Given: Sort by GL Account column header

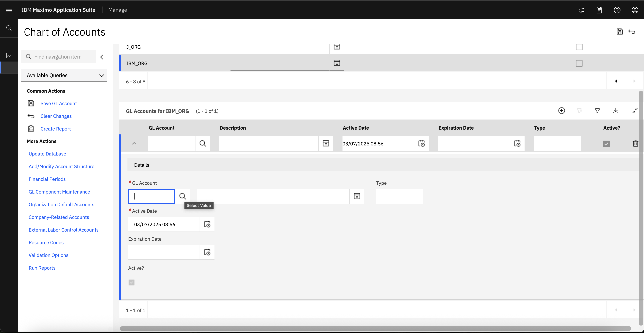Looking at the screenshot, I should click(162, 128).
